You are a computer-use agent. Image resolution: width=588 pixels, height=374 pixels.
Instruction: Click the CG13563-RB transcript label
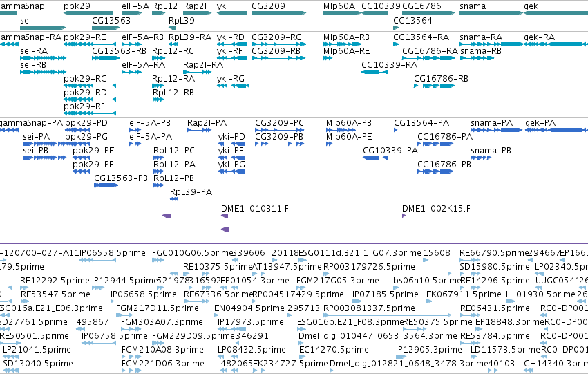pyautogui.click(x=120, y=51)
